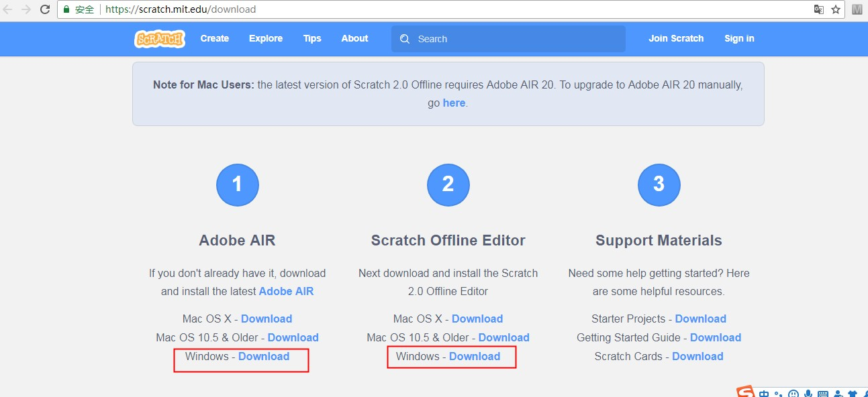This screenshot has width=868, height=397.
Task: Click the 'Scratch Offline Editor' heading
Action: coord(448,240)
